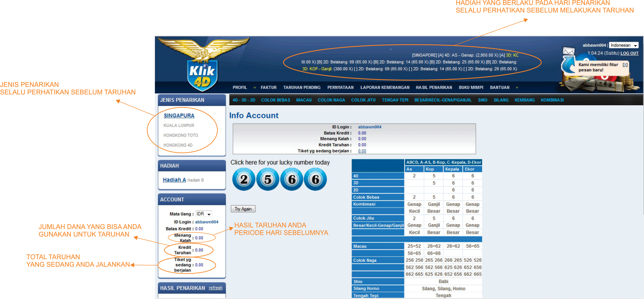Open the BANTUAN help menu
Image resolution: width=644 pixels, height=299 pixels.
click(x=499, y=87)
